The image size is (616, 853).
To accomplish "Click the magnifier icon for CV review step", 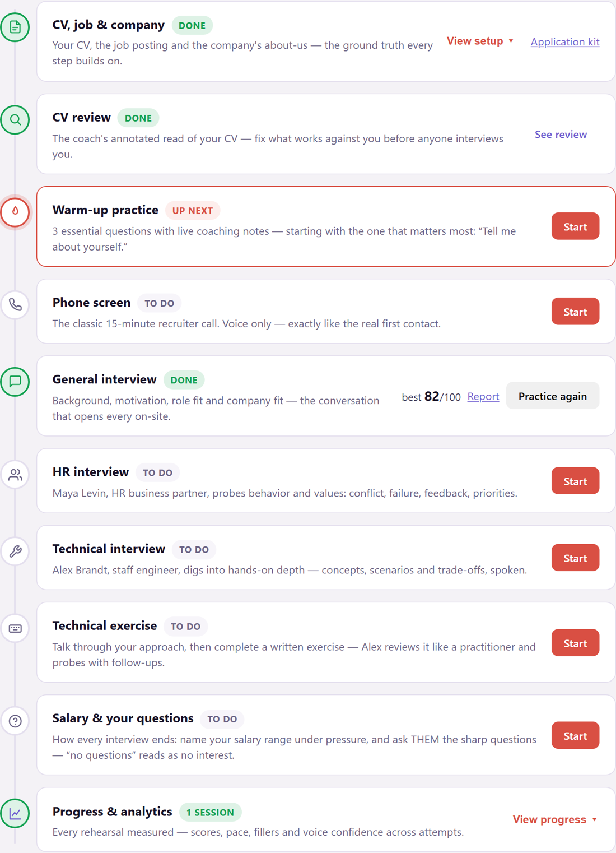I will pos(15,119).
